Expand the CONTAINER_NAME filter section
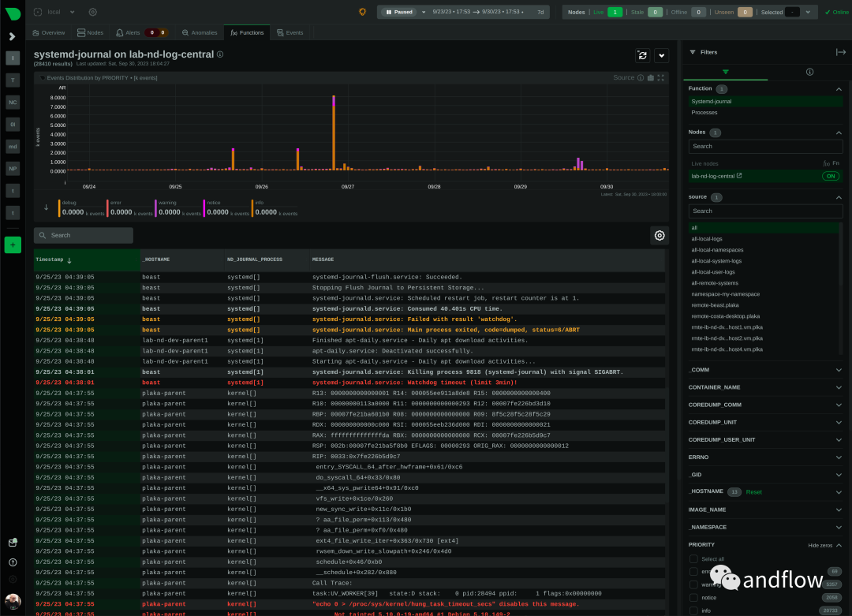The width and height of the screenshot is (852, 616). pos(839,387)
